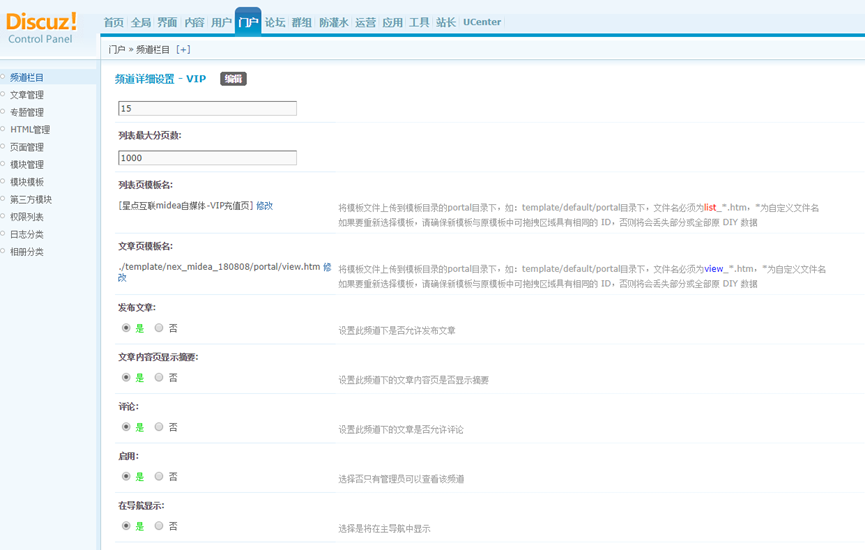
Task: Select 是 for 发布文章
Action: point(126,328)
